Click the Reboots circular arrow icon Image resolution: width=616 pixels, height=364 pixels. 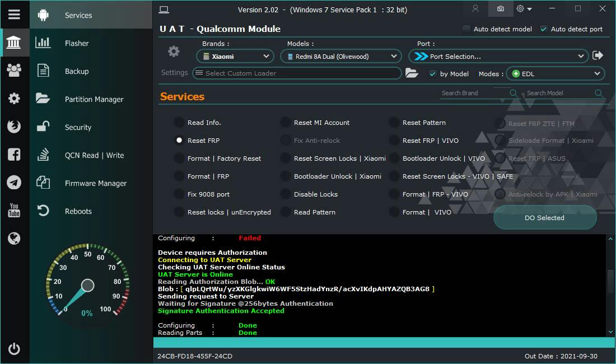tap(43, 211)
